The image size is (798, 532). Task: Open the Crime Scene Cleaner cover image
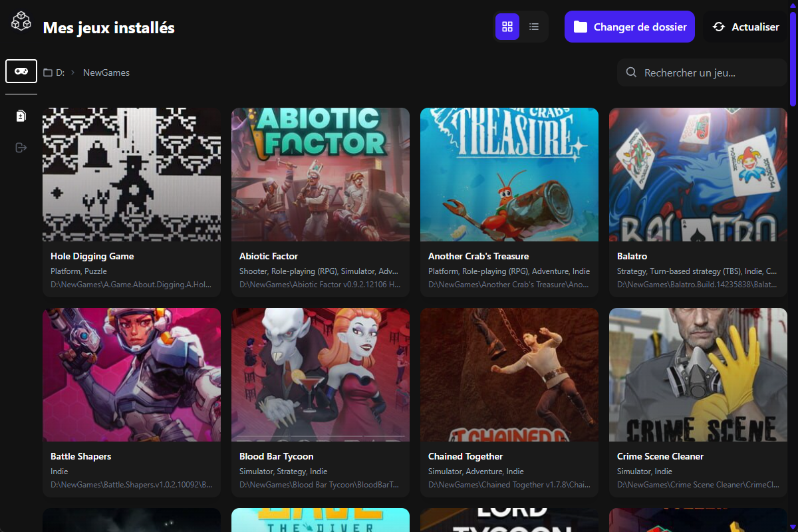pos(698,374)
